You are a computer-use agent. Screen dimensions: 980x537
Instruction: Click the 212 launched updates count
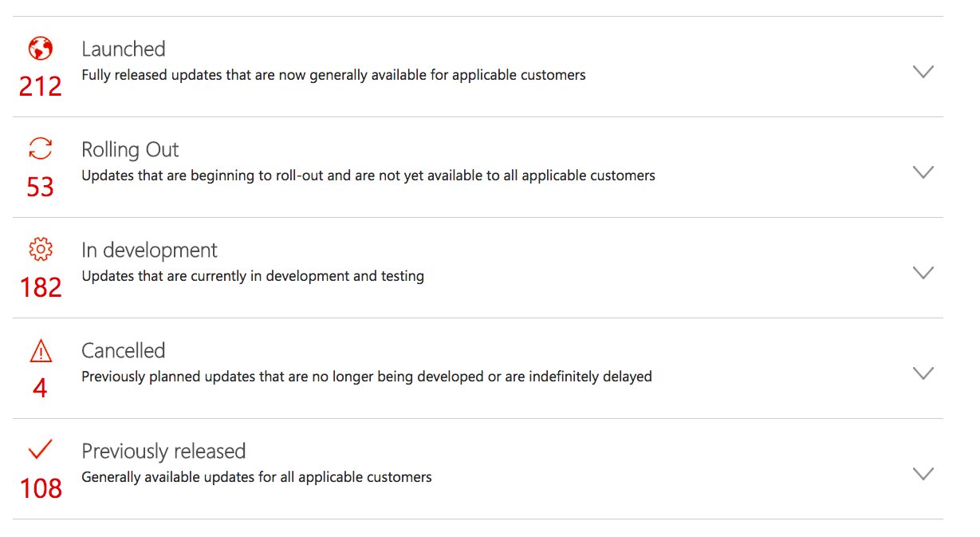point(41,86)
